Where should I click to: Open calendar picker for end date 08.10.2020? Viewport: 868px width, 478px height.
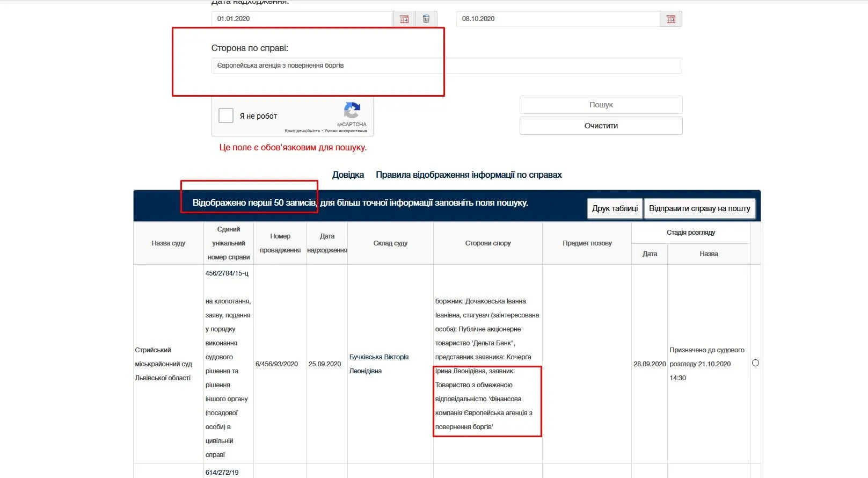670,19
